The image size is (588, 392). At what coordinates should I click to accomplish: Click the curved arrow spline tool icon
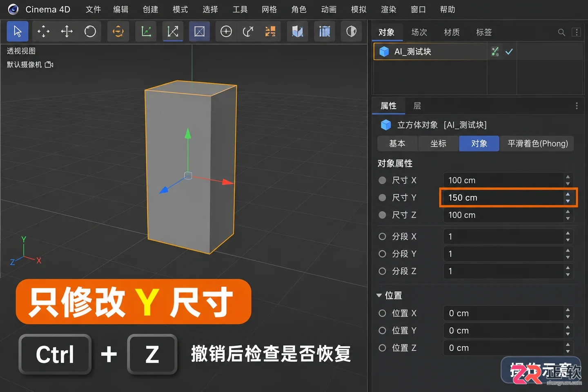coord(248,31)
